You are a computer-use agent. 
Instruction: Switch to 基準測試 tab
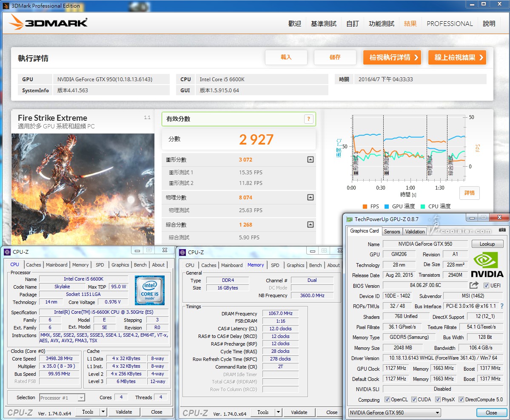click(x=324, y=23)
